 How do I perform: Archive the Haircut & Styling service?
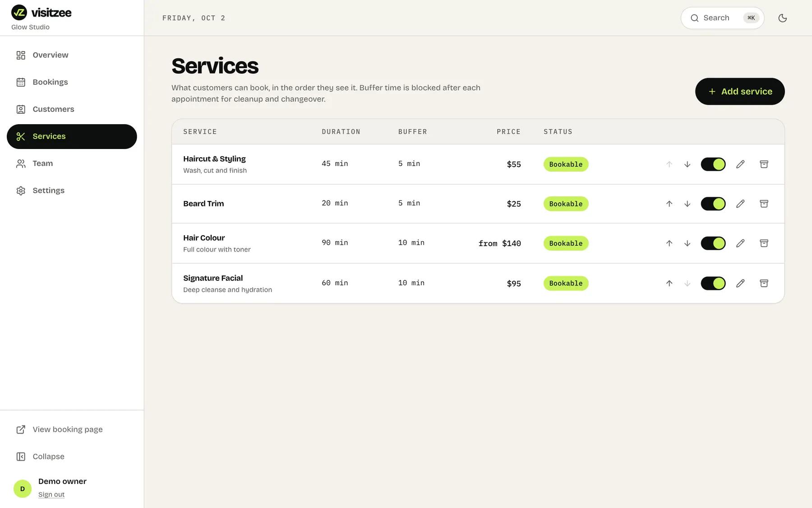point(764,164)
